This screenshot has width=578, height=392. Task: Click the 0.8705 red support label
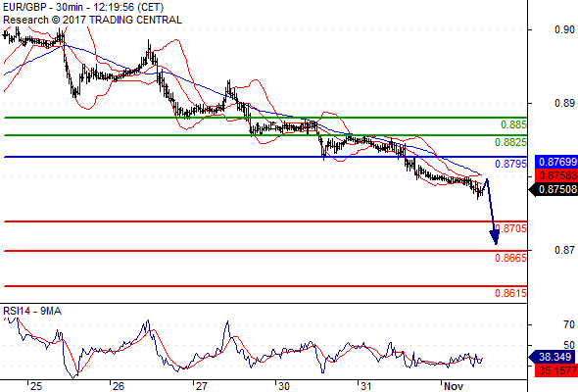point(512,228)
